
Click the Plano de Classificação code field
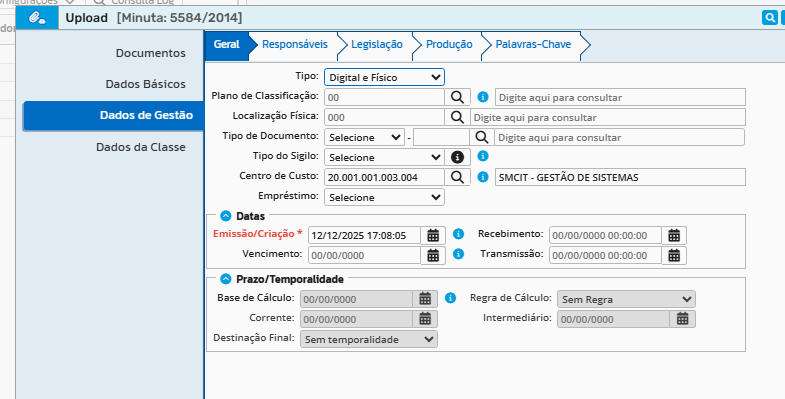click(384, 97)
